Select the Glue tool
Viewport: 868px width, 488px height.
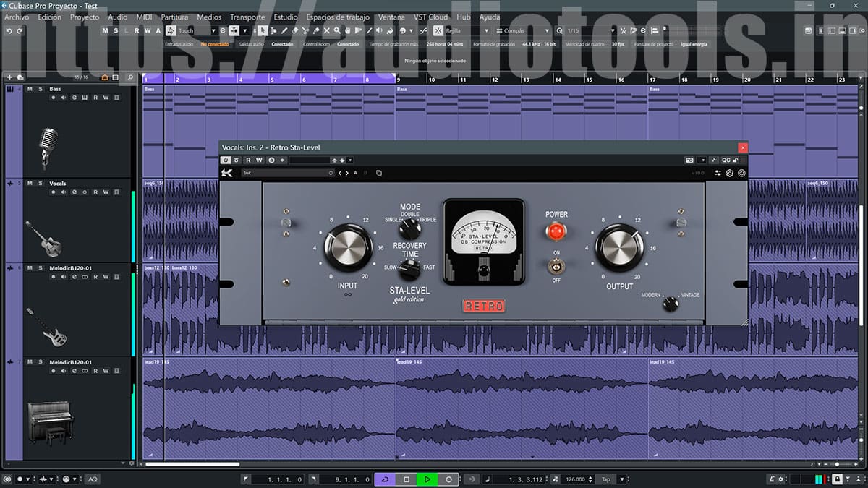(315, 31)
